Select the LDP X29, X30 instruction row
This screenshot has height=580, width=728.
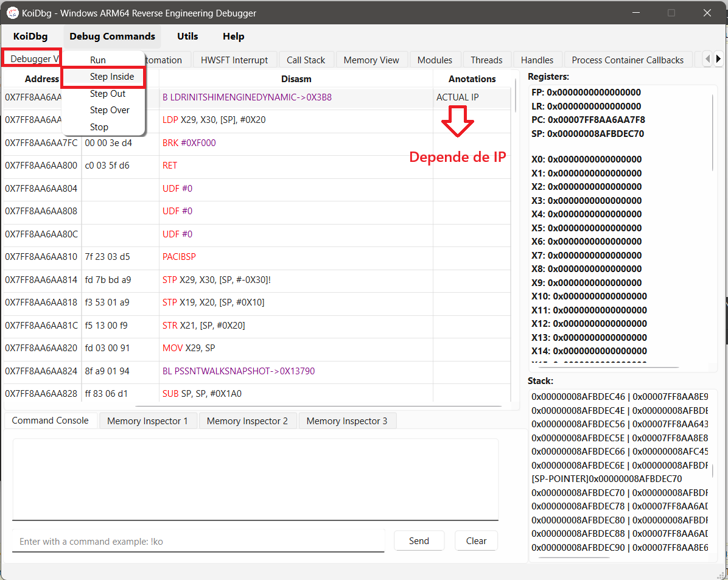(x=257, y=120)
